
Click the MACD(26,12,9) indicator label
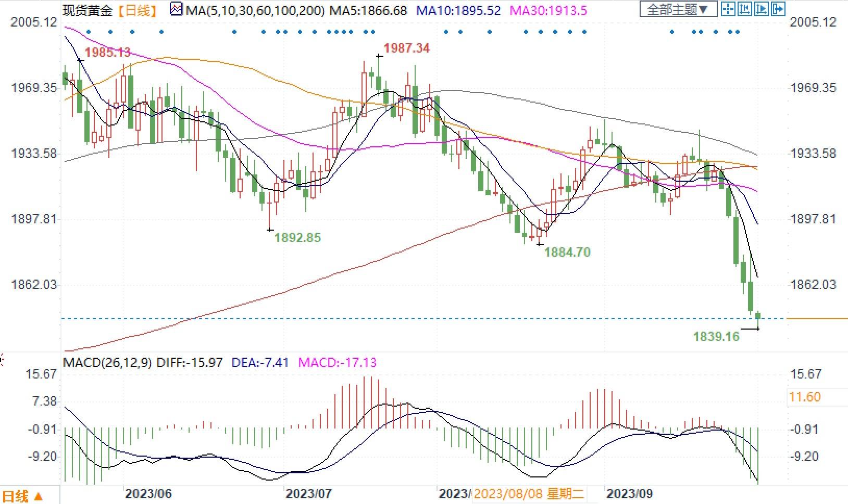(x=107, y=362)
